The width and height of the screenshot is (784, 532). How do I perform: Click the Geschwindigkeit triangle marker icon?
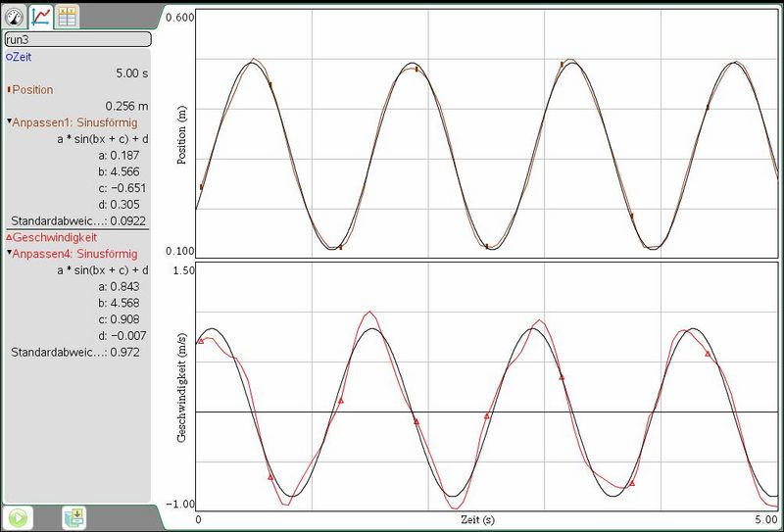[9, 237]
